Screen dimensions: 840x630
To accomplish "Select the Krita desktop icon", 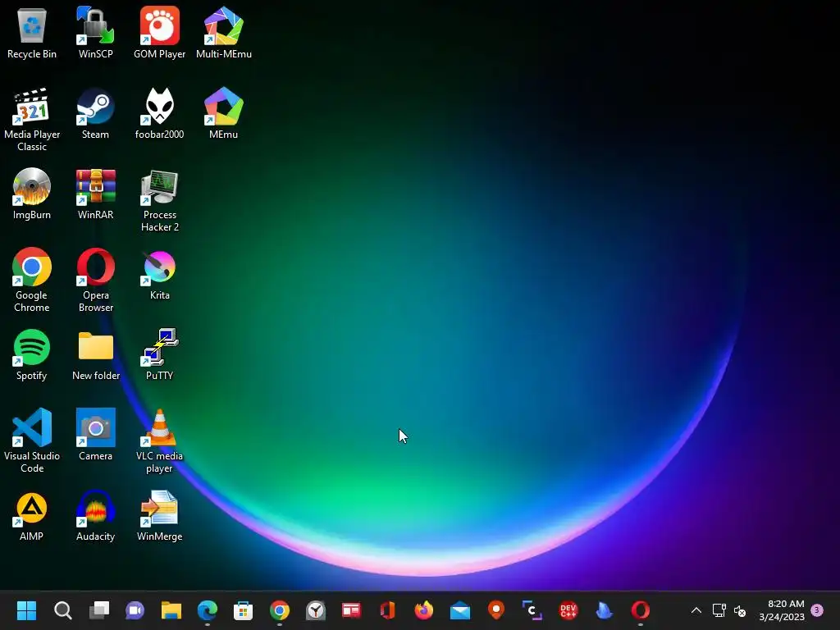I will tap(160, 274).
